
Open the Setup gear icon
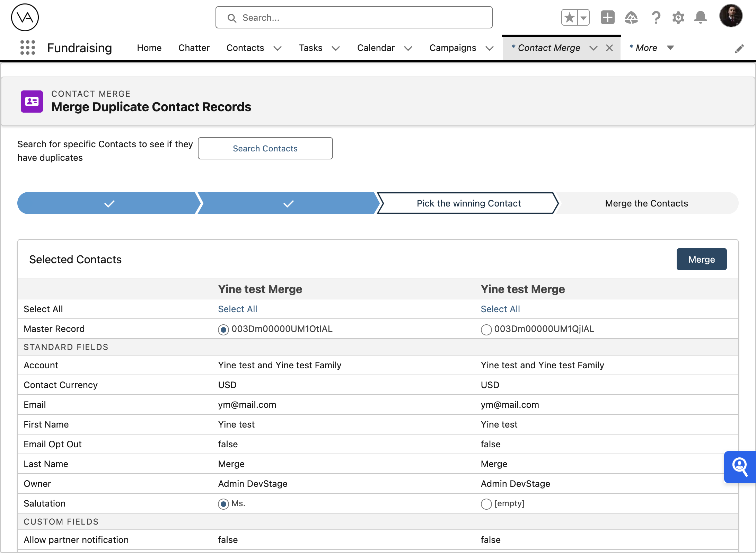coord(678,17)
